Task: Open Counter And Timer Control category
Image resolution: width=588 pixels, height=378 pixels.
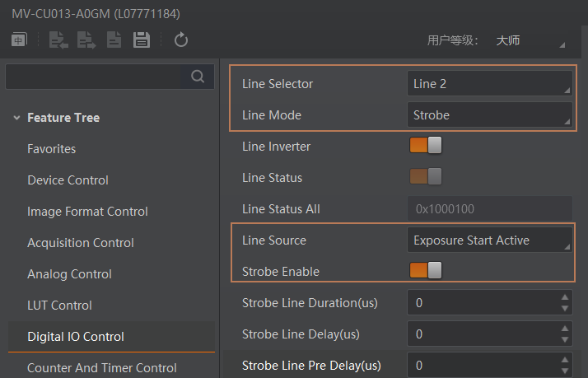Action: [x=101, y=368]
